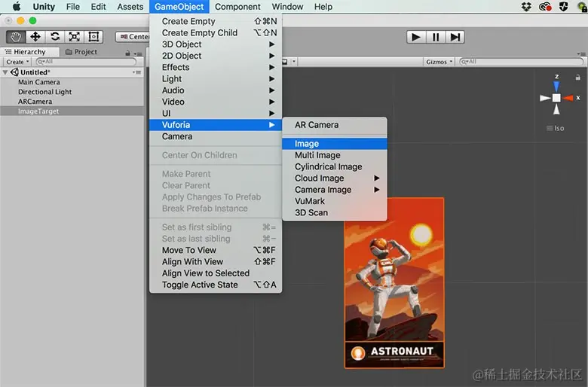Viewport: 588px width, 387px height.
Task: Click the Scene view search field
Action: [x=522, y=62]
